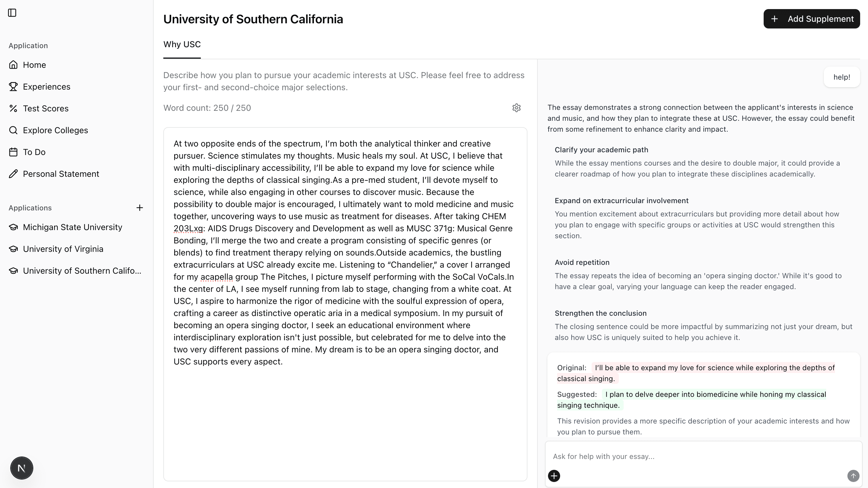This screenshot has width=868, height=488.
Task: Click the essay prompt description text
Action: 344,81
